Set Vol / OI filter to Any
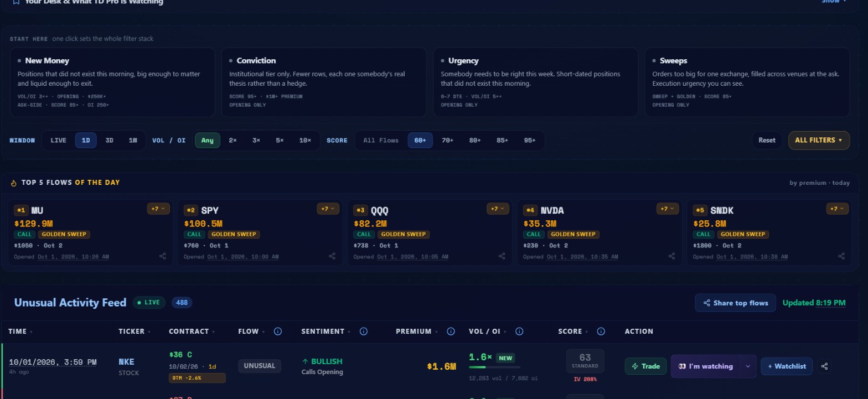868x399 pixels. (x=207, y=141)
